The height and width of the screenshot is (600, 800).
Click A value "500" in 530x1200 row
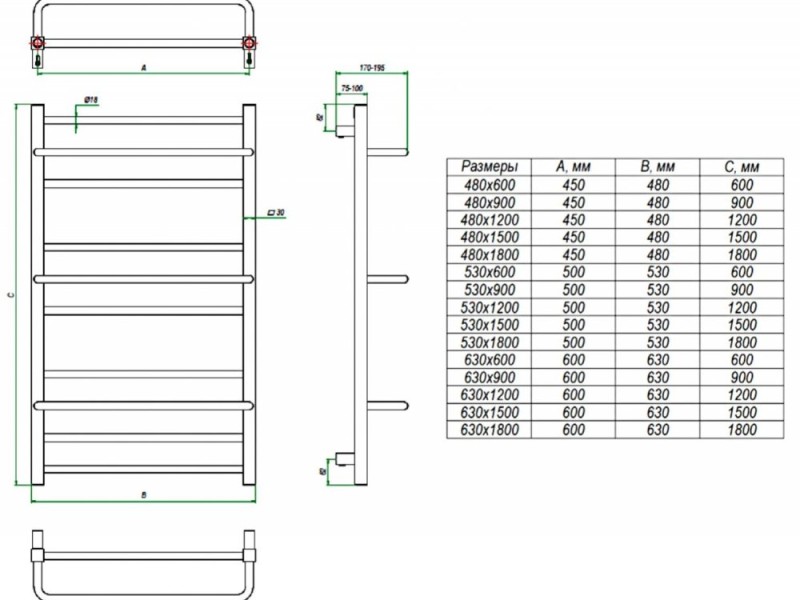click(573, 307)
